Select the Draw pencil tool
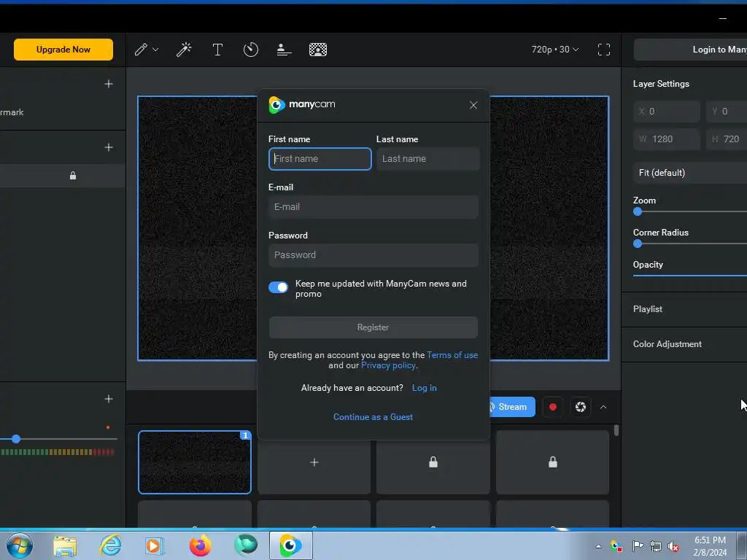This screenshot has height=560, width=747. 141,50
